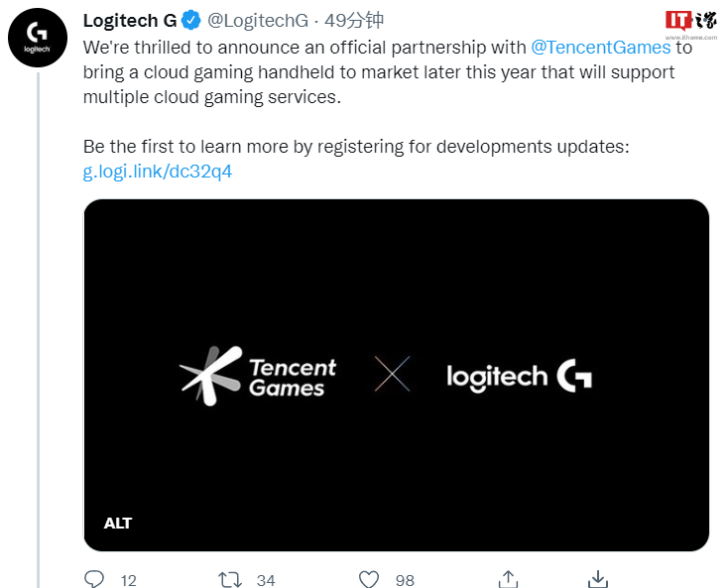
Task: Open the g.logi.link/dc32q4 link
Action: pos(158,172)
